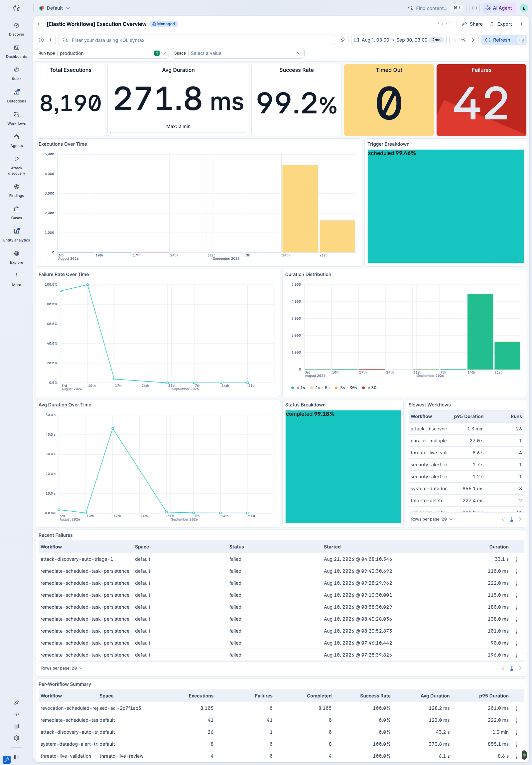Viewport: 532px width, 765px height.
Task: Open the gear settings icon in sidebar
Action: tap(16, 738)
